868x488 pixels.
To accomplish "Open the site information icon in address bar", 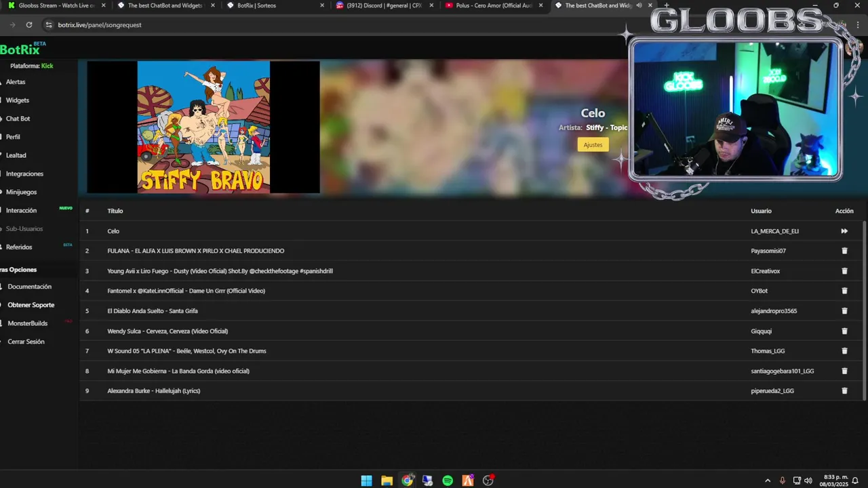I will pos(48,24).
